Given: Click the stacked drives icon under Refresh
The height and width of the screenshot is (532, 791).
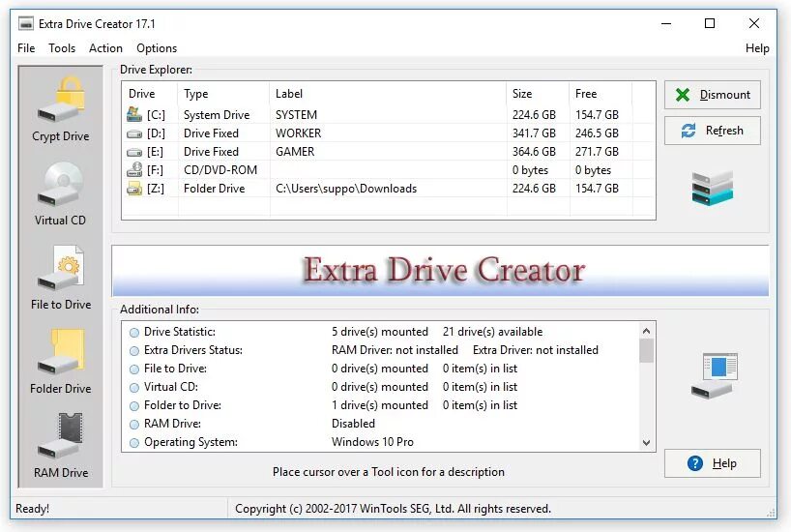Looking at the screenshot, I should tap(713, 188).
